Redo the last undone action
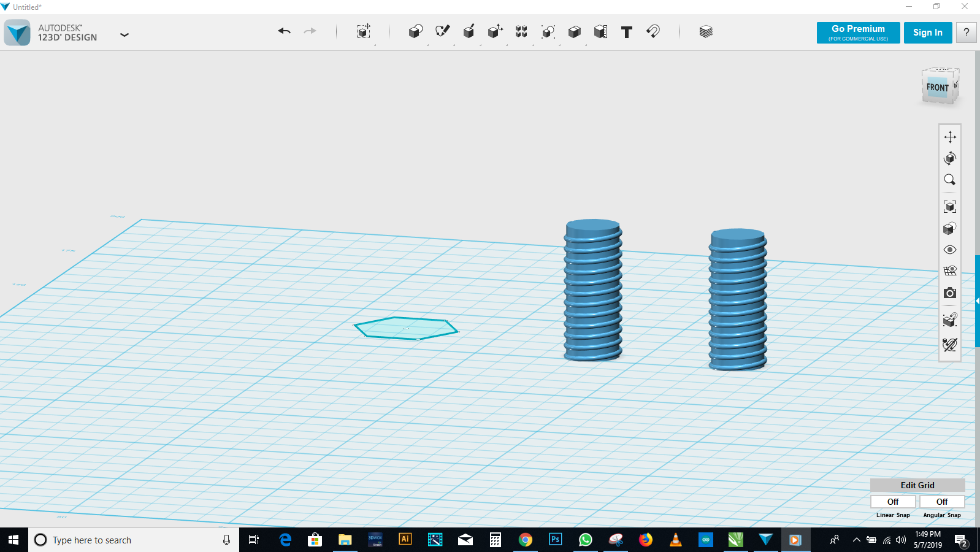The height and width of the screenshot is (552, 980). tap(310, 31)
